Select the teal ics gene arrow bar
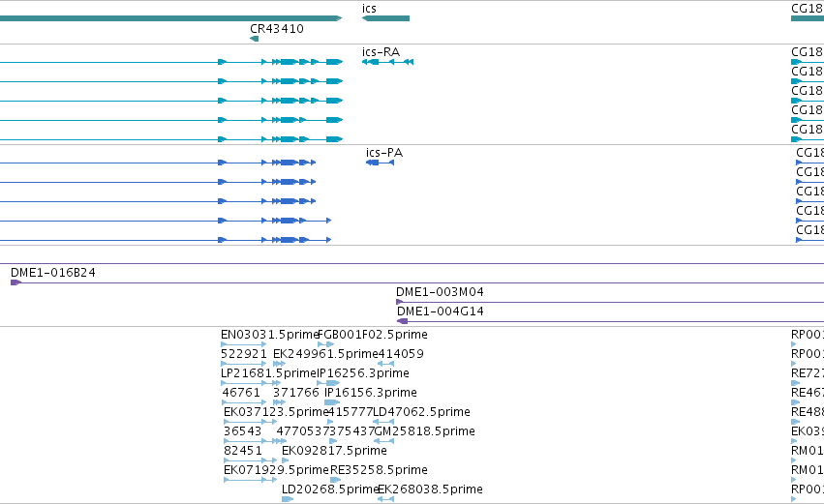Screen dimensions: 824x504 (x=385, y=18)
